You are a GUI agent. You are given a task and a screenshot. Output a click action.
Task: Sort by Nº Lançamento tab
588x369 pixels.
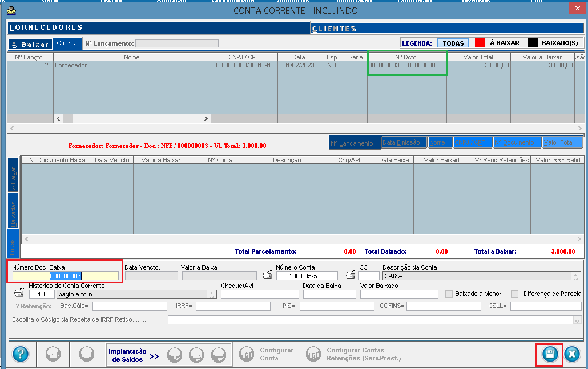point(355,143)
